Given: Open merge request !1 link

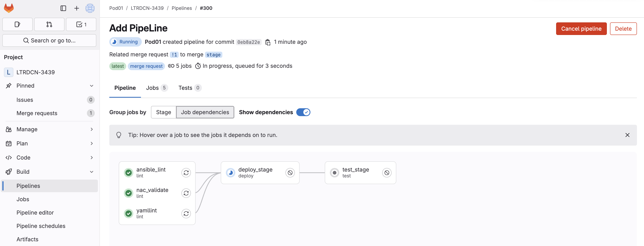Looking at the screenshot, I should [174, 55].
